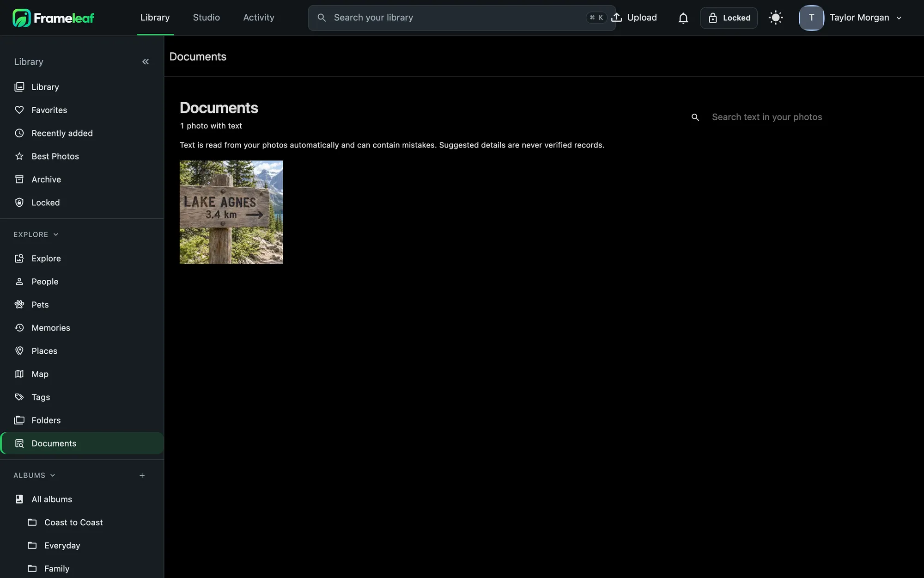Open Family album folder icon
The width and height of the screenshot is (924, 578).
pyautogui.click(x=32, y=569)
